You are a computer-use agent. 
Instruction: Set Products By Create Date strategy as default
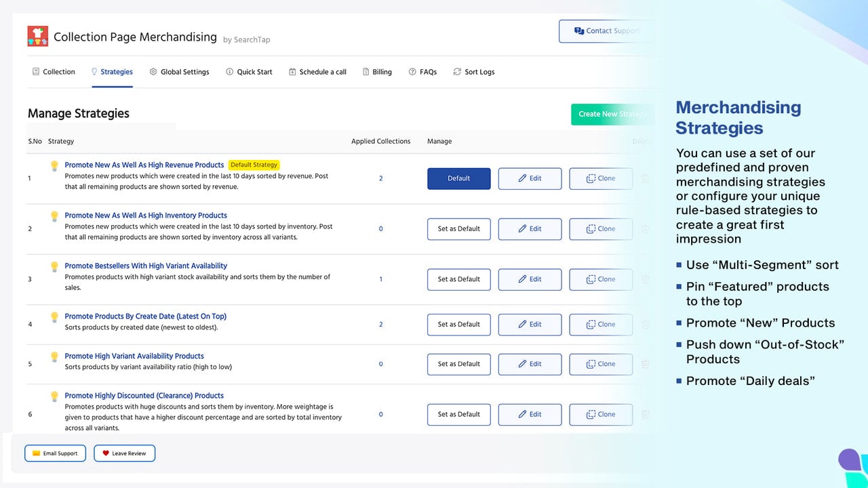tap(459, 324)
